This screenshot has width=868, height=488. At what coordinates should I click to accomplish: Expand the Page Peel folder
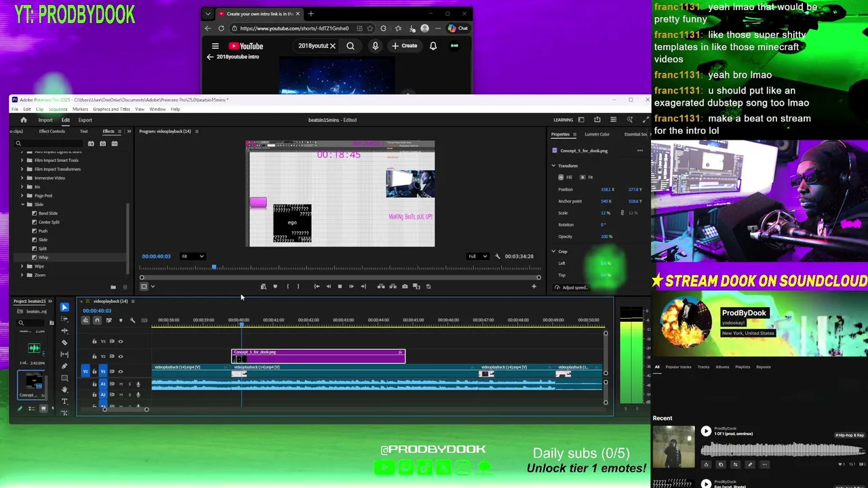(x=22, y=195)
